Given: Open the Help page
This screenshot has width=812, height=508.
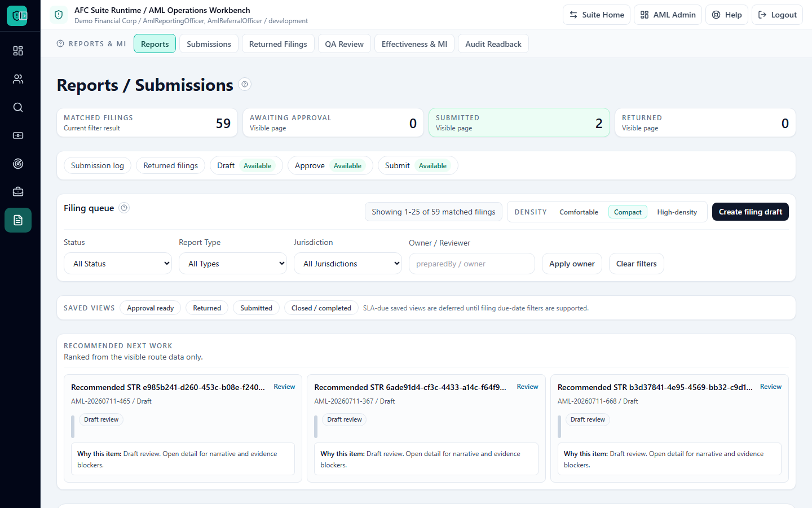Looking at the screenshot, I should 727,15.
